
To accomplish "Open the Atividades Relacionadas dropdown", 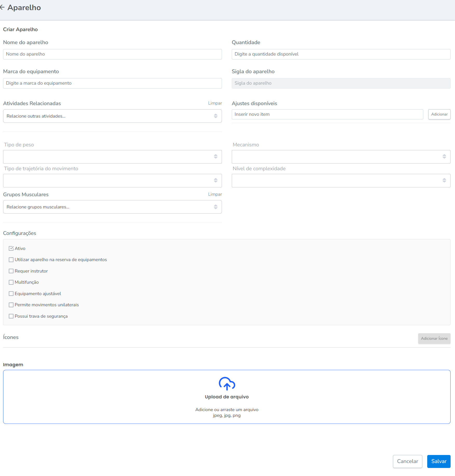I will [112, 116].
